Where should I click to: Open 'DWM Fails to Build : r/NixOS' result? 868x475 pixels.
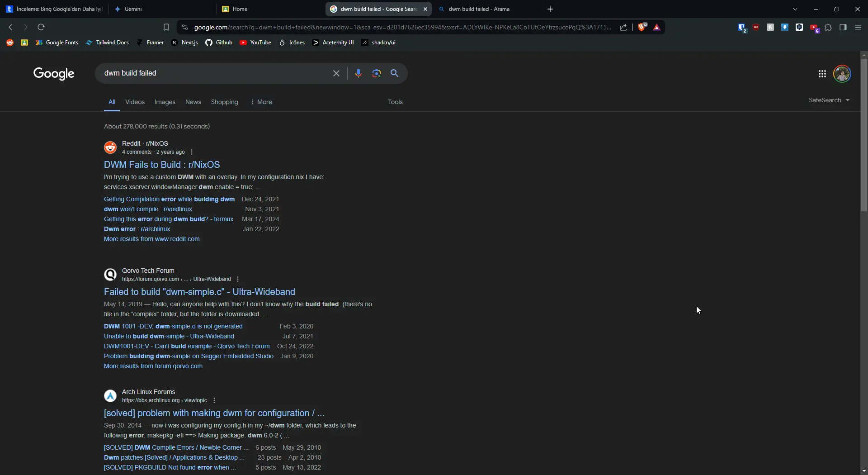point(162,165)
